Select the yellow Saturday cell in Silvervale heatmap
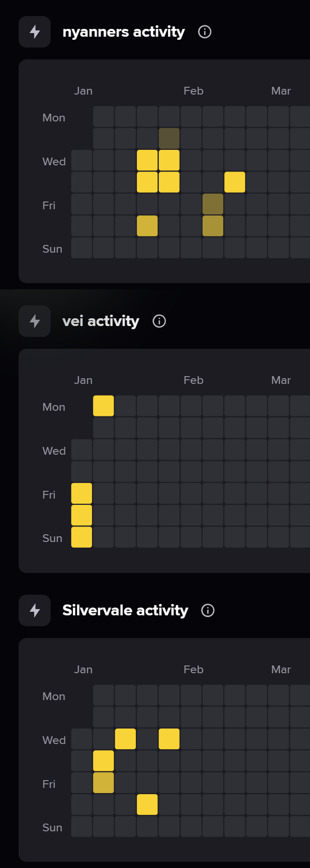Screen dimensions: 310x868 pyautogui.click(x=147, y=805)
